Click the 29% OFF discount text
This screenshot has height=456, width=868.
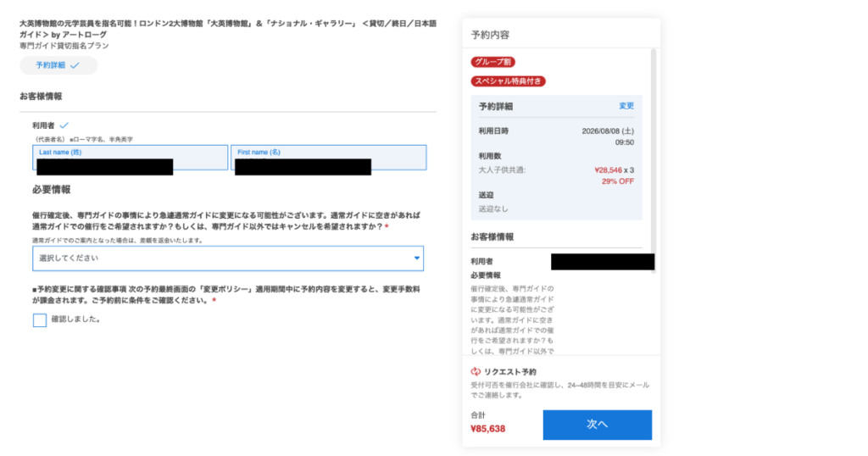tap(618, 181)
